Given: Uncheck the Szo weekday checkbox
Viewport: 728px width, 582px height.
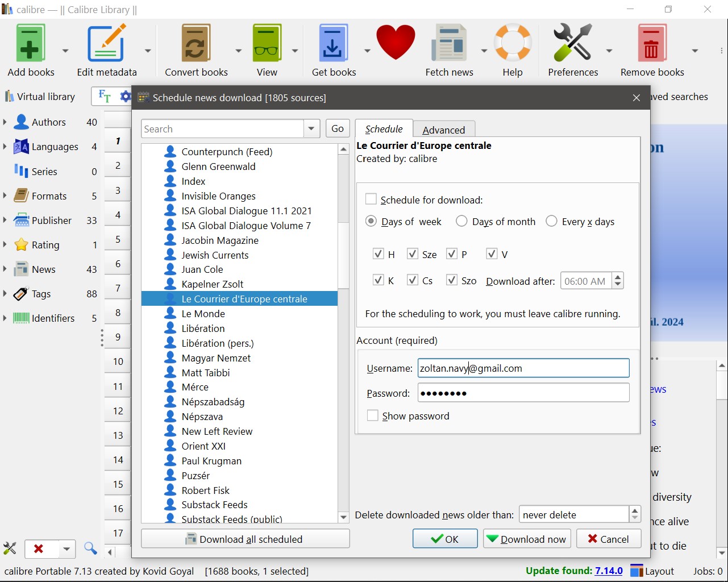Looking at the screenshot, I should [452, 280].
